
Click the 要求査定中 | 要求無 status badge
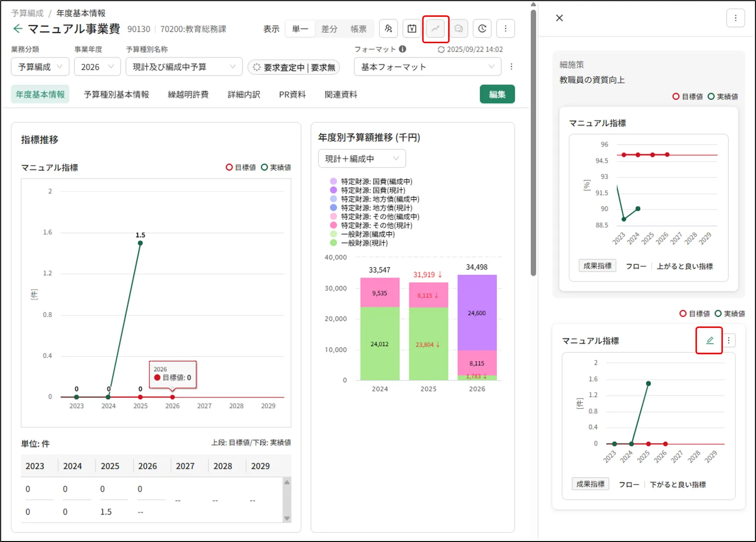294,67
